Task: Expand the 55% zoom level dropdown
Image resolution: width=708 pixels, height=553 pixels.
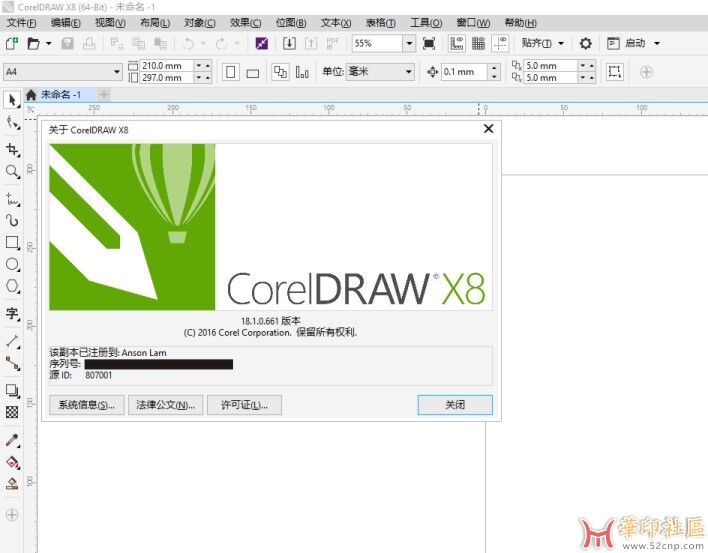Action: tap(409, 43)
